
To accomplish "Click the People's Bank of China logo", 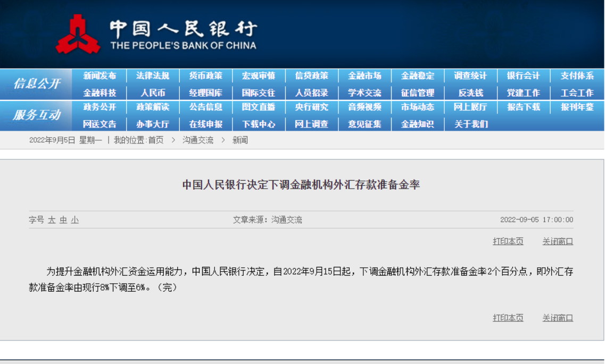I will [156, 34].
